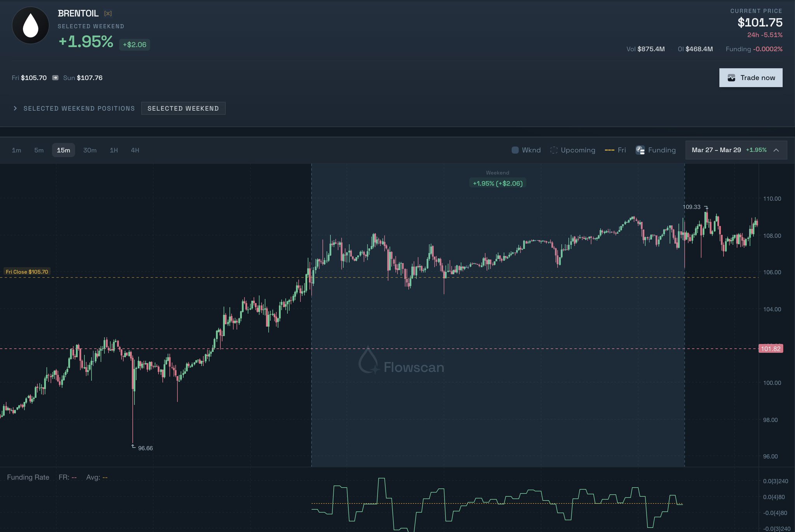Click the Funding legend icon
This screenshot has height=532, width=795.
[x=640, y=150]
